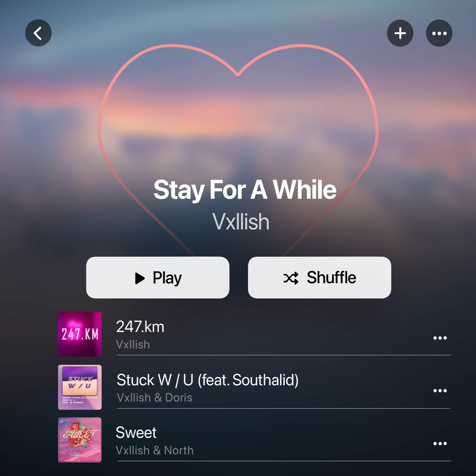Select the Sweet rose cover thumbnail

pyautogui.click(x=80, y=440)
